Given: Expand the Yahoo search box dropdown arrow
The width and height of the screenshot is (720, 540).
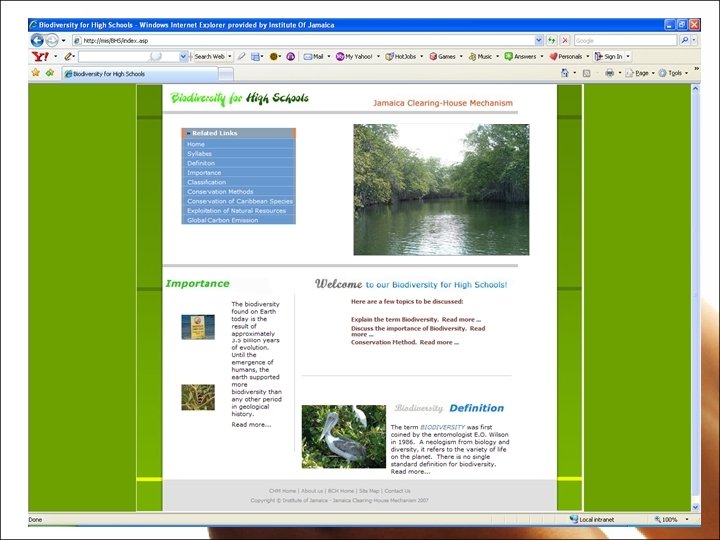Looking at the screenshot, I should [183, 56].
